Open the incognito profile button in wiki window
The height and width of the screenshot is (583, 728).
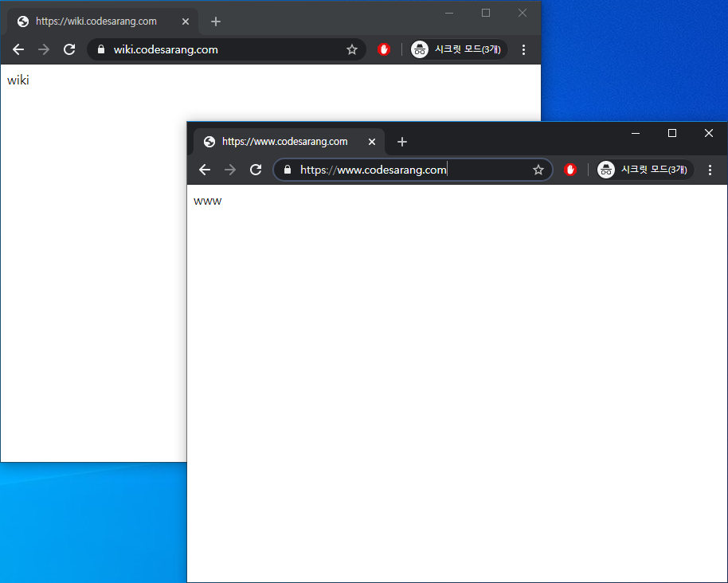pyautogui.click(x=458, y=49)
